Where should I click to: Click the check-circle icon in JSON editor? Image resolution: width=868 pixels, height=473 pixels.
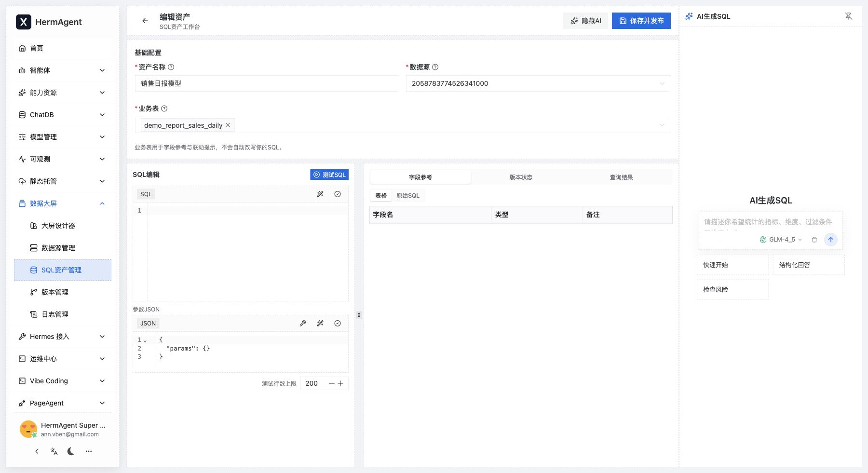click(x=338, y=323)
